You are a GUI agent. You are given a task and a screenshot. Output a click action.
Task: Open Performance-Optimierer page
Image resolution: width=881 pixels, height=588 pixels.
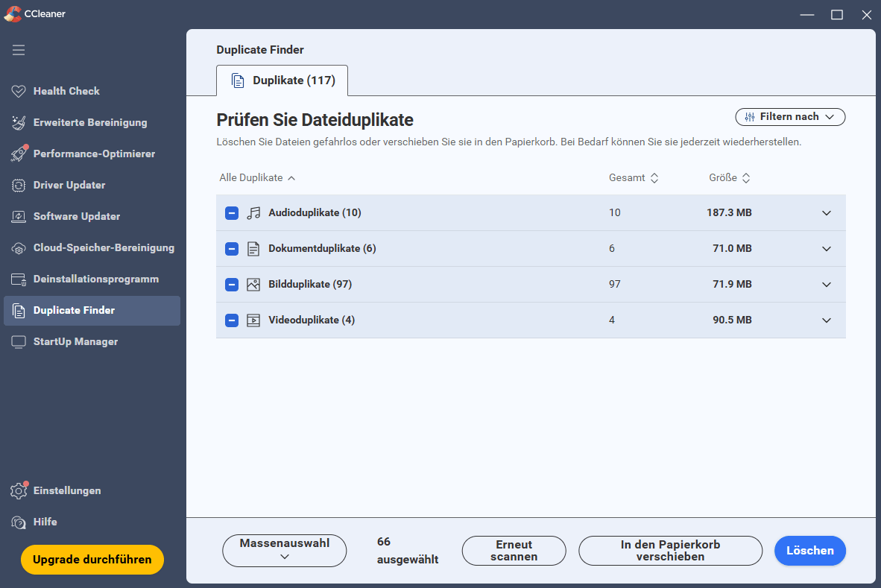(x=92, y=154)
